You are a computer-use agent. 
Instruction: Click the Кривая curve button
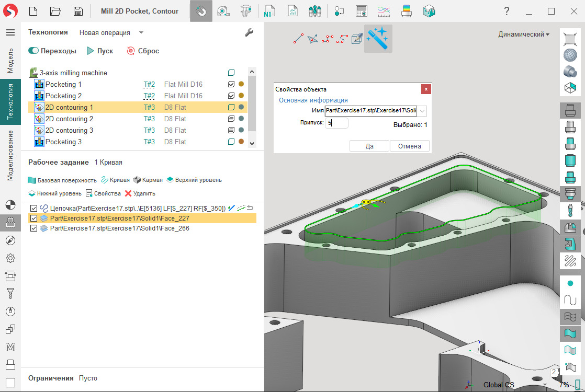click(x=115, y=180)
